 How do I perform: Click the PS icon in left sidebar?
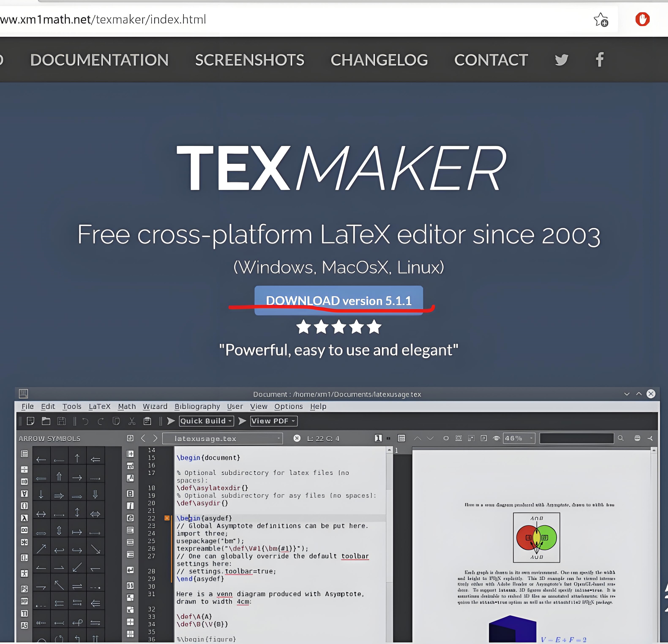pyautogui.click(x=24, y=589)
